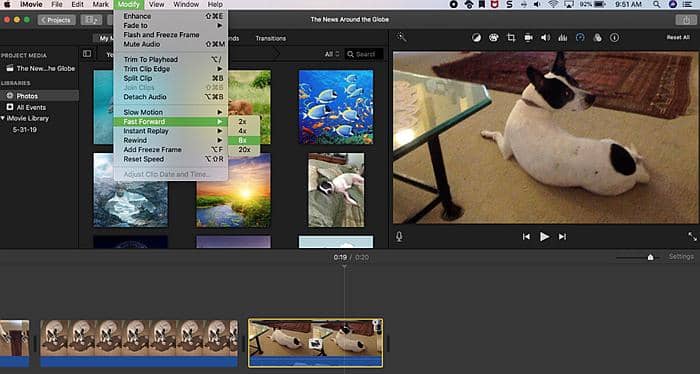Choose Split Clip menu item
This screenshot has width=700, height=374.
171,78
